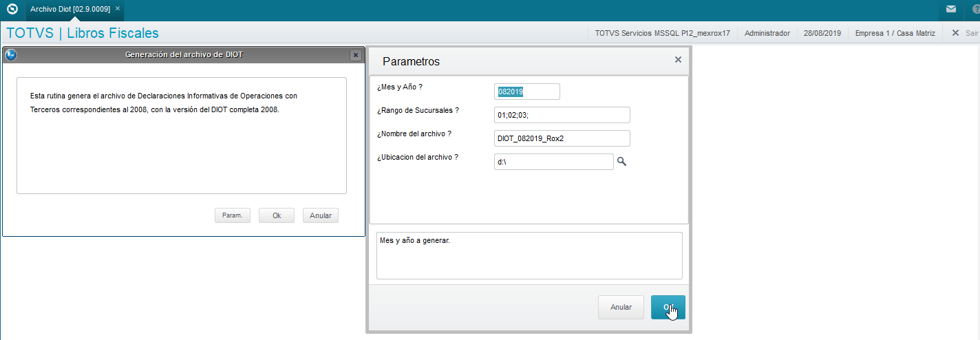Click the Administrador user label
The width and height of the screenshot is (980, 340).
point(767,32)
